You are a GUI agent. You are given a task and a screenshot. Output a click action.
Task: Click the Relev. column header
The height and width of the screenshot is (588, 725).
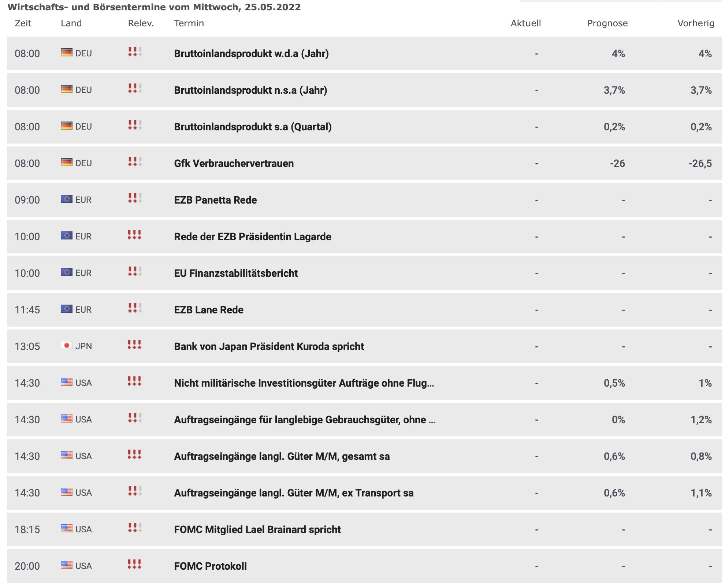141,23
